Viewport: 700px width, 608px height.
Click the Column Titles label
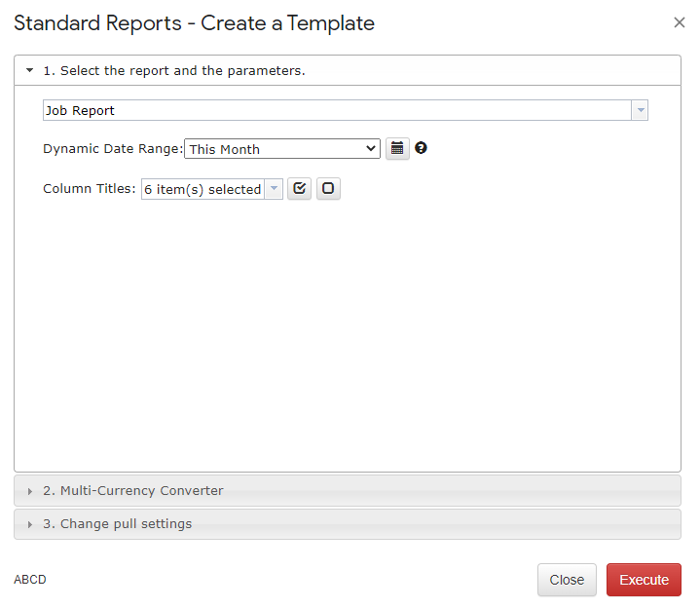[90, 189]
